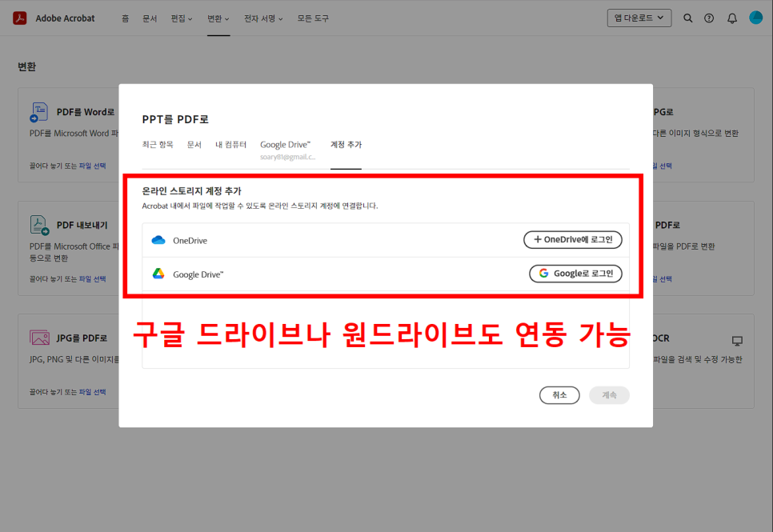The width and height of the screenshot is (773, 532).
Task: Open the search magnifier icon
Action: tap(687, 18)
